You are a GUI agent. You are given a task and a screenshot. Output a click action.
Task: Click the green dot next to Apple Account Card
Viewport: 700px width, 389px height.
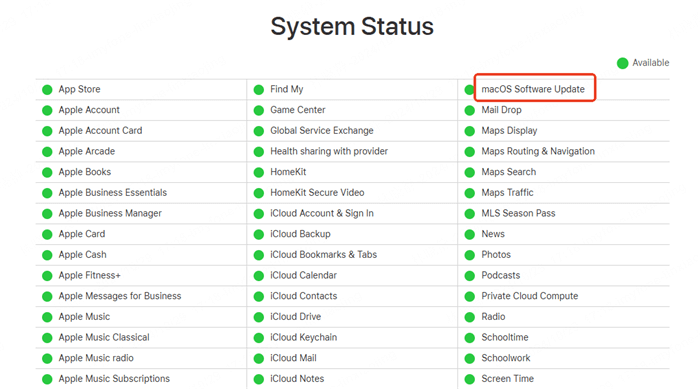click(x=47, y=131)
